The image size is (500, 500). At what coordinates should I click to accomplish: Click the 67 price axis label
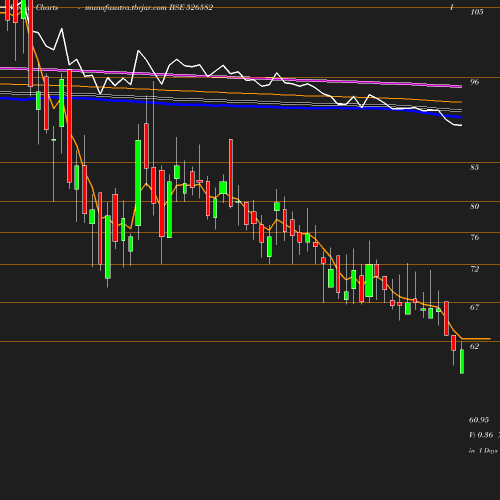(x=475, y=307)
